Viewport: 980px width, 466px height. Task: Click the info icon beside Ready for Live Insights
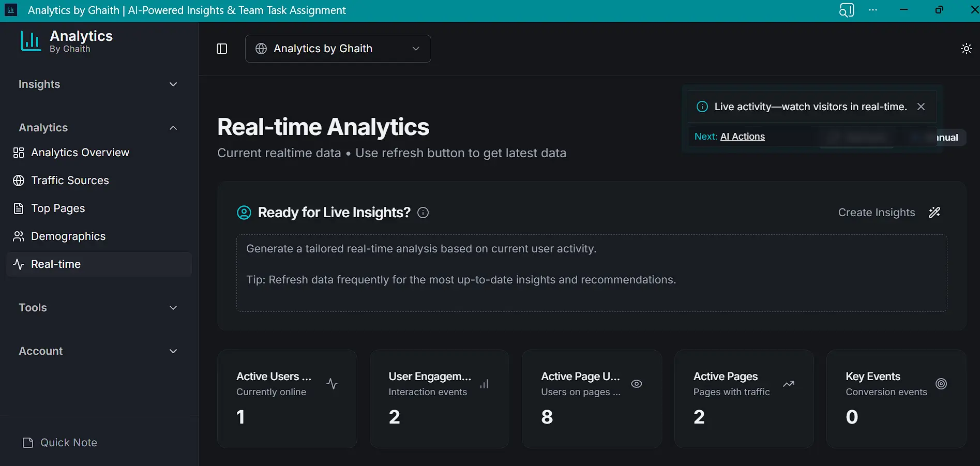click(x=423, y=213)
